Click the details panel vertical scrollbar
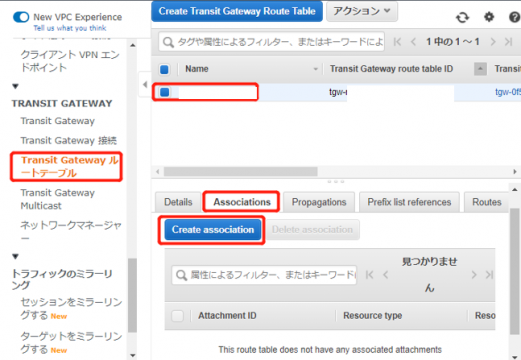Screen dimensions: 521x360 (515, 270)
